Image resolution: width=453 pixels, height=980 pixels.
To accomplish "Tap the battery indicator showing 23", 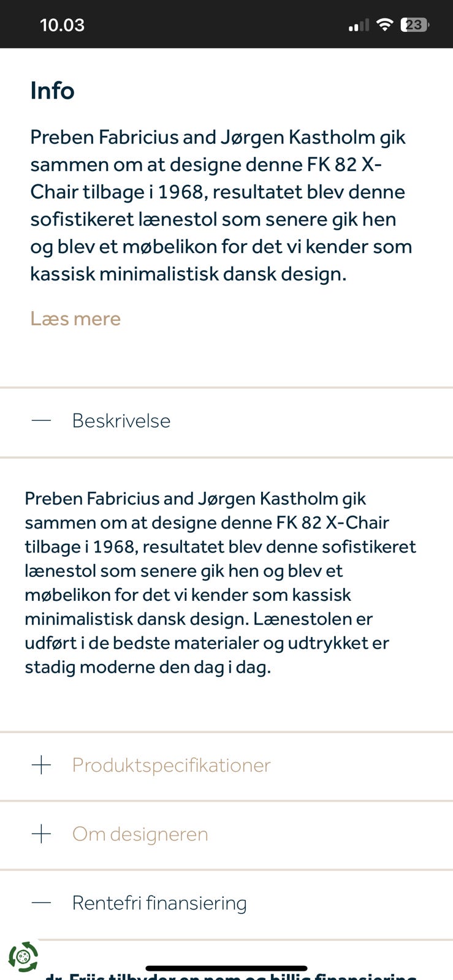I will pyautogui.click(x=414, y=24).
